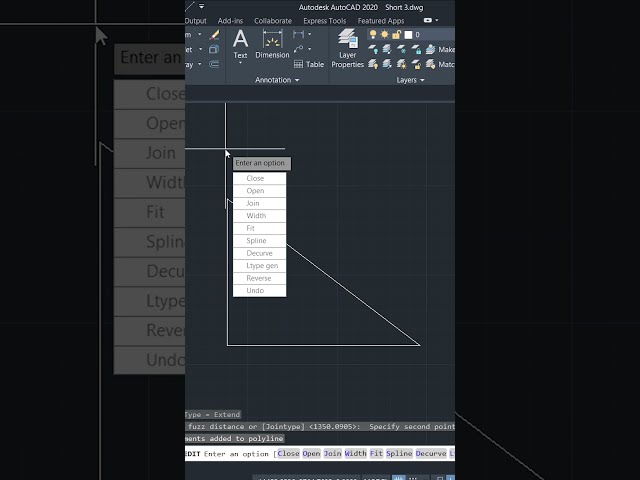
Task: Click Make Current layer icon
Action: point(431,49)
